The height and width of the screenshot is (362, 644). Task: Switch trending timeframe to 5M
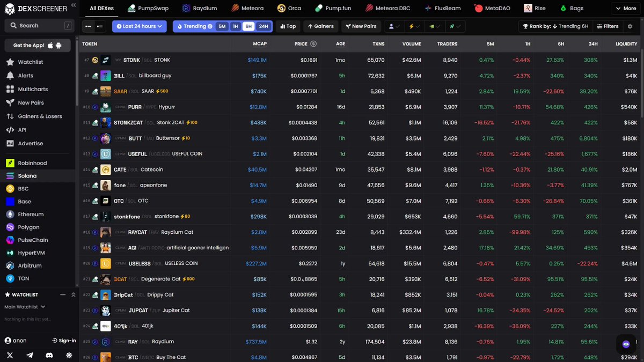tap(222, 26)
